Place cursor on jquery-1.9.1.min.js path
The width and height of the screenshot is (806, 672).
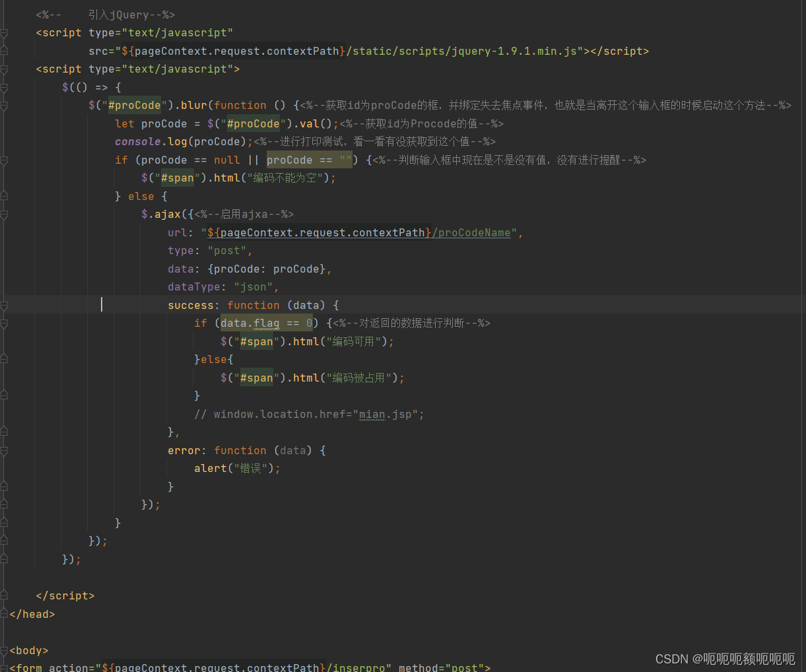click(515, 51)
